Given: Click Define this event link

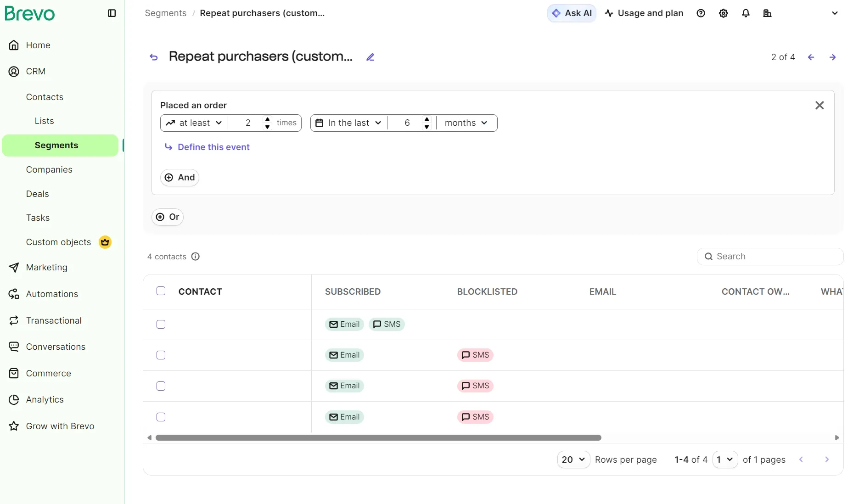Looking at the screenshot, I should [x=207, y=147].
